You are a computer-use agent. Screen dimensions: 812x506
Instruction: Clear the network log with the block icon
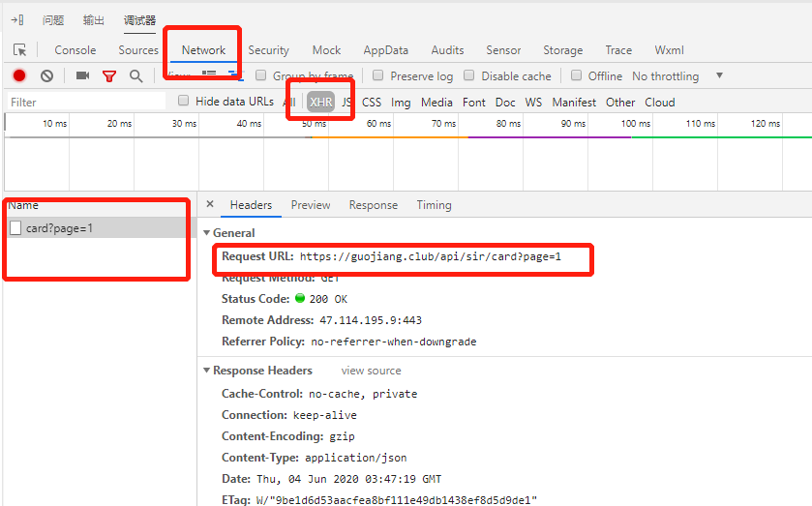[46, 76]
